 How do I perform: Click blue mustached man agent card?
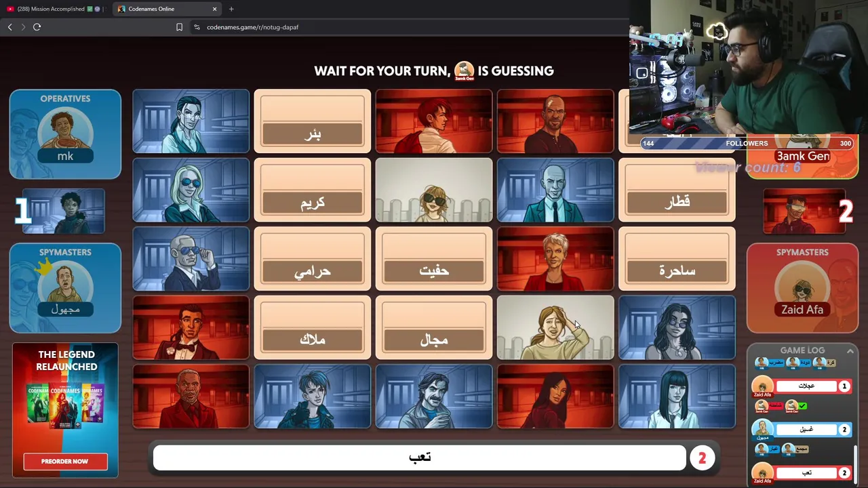click(434, 396)
